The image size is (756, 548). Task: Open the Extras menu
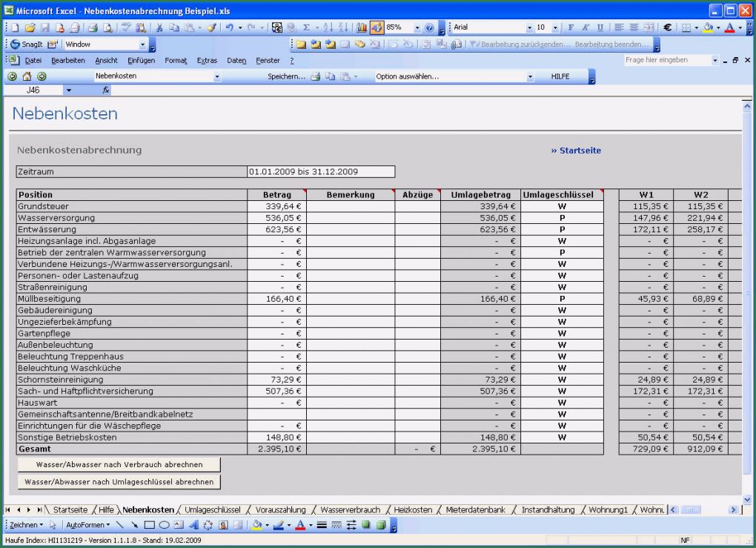[x=207, y=60]
